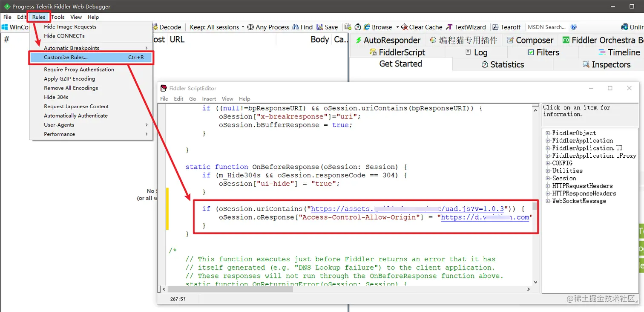Click the MSDN Search input field

click(x=547, y=27)
